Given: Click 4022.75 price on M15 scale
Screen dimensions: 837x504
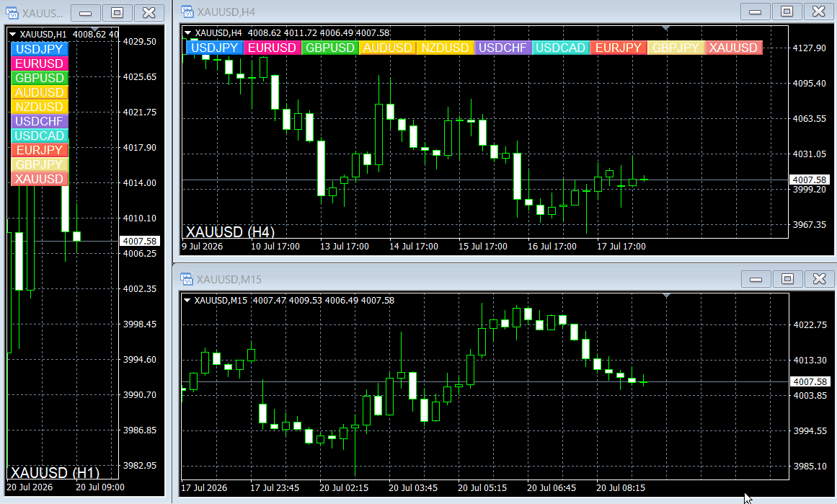Looking at the screenshot, I should 810,324.
